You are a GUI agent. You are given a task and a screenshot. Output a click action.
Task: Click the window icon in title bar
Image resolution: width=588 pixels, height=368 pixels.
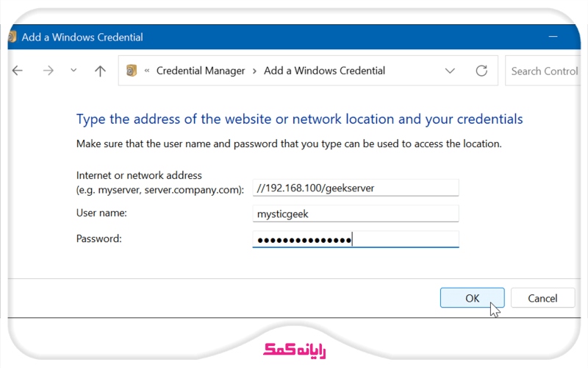(x=12, y=37)
